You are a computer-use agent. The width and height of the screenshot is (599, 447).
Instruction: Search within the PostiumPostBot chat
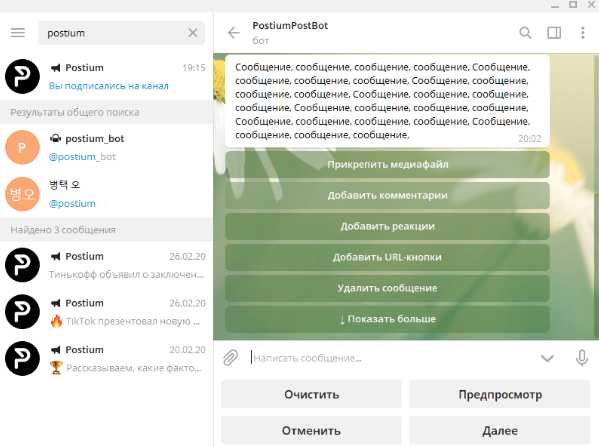point(525,33)
